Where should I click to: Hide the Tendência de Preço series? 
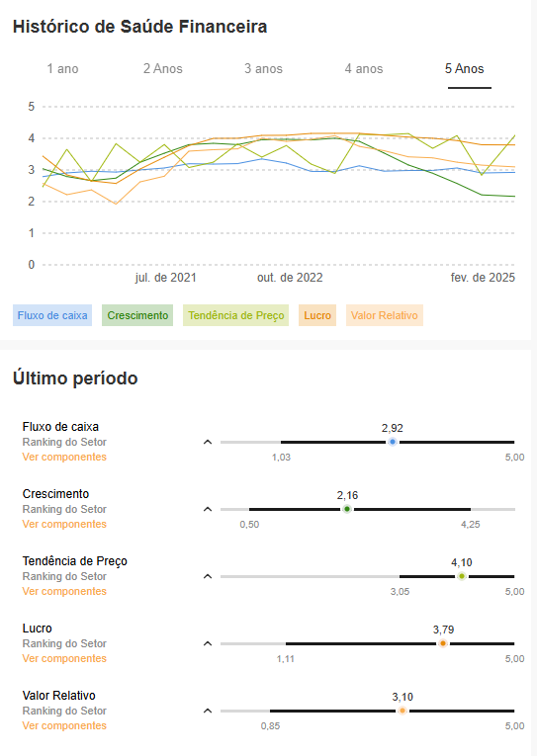click(x=236, y=315)
